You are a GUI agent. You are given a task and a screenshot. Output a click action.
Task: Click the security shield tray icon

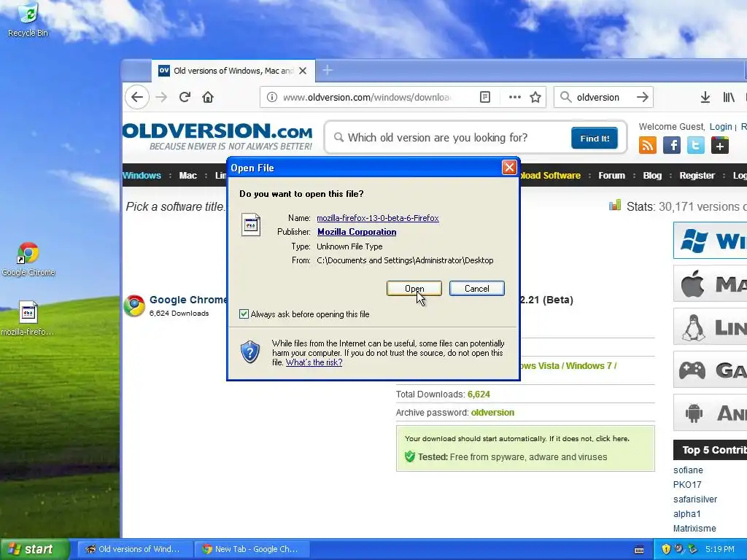click(666, 549)
